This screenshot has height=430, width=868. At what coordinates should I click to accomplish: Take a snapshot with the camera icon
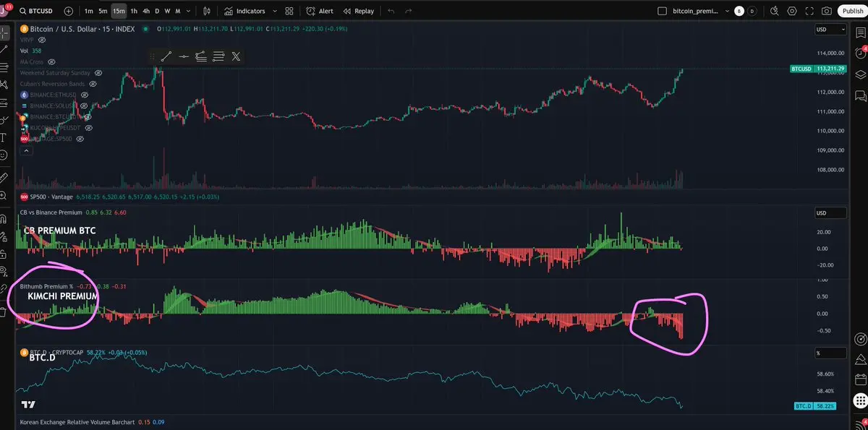tap(827, 11)
